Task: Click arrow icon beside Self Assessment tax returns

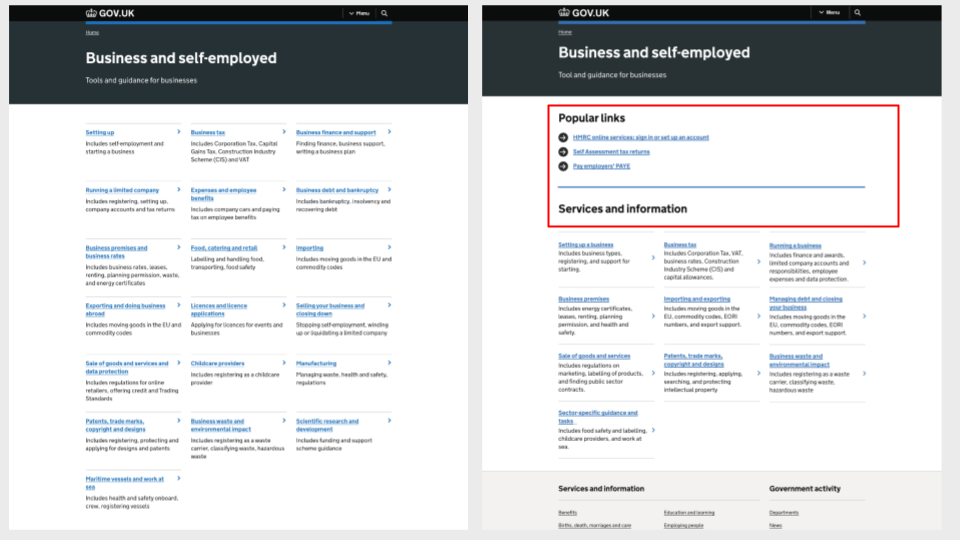Action: [563, 152]
